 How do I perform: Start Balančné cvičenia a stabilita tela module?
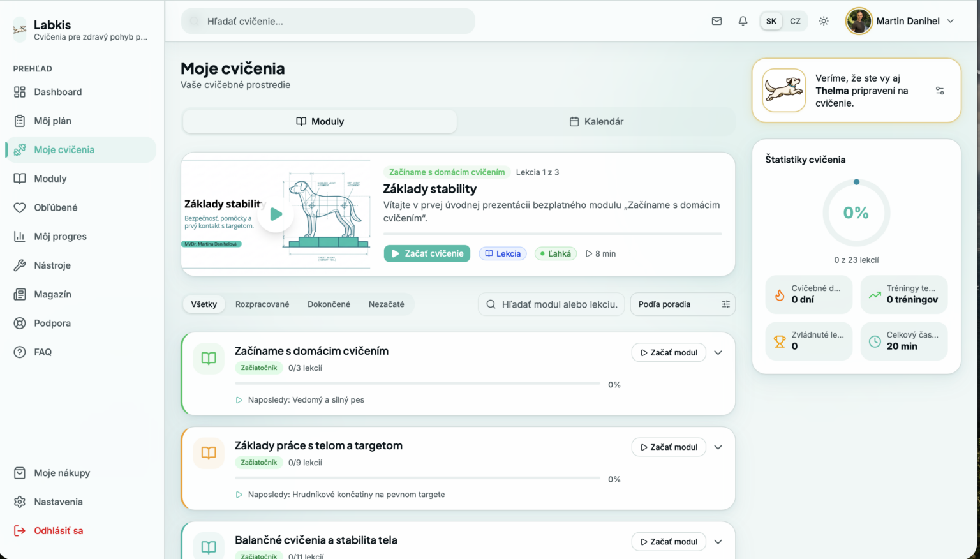669,542
